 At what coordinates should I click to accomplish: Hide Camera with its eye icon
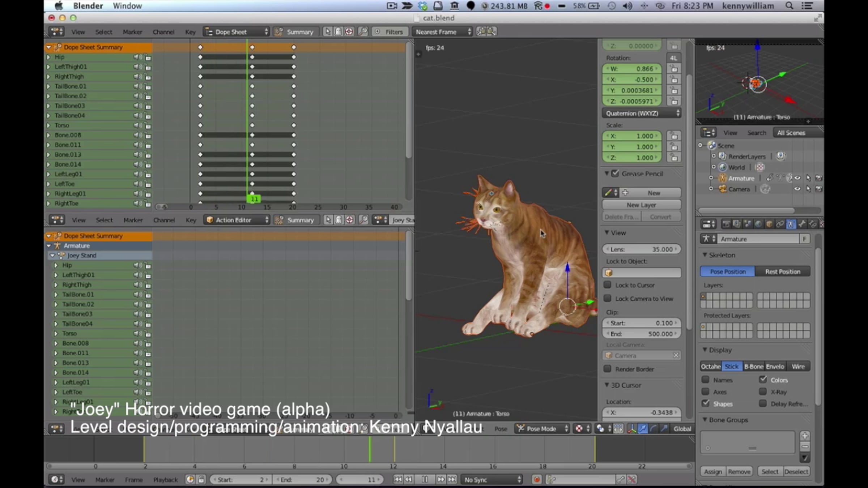[797, 189]
